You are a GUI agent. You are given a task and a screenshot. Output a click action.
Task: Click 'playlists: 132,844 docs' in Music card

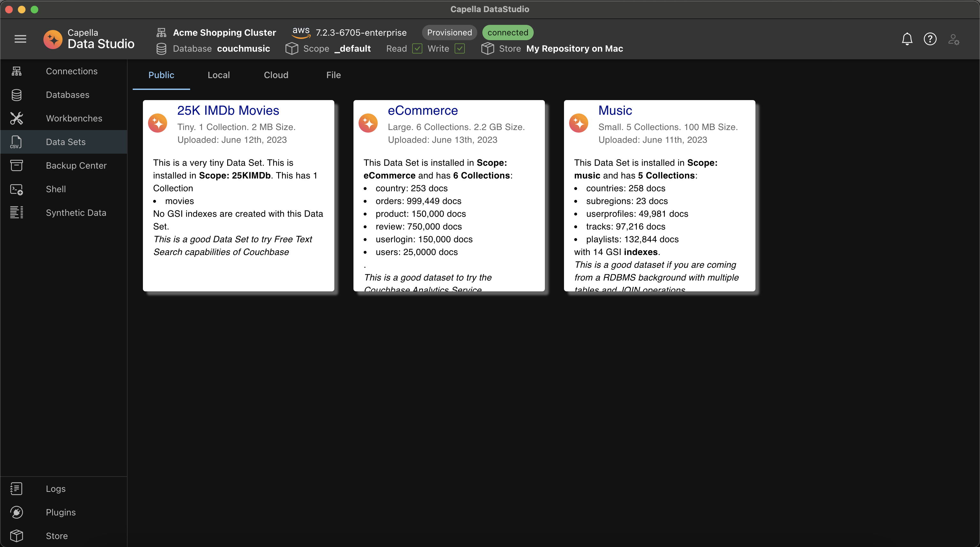click(632, 239)
